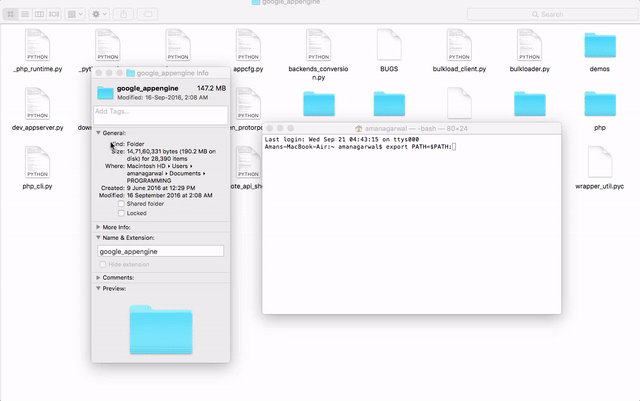Switch Finder to list view
The width and height of the screenshot is (640, 401).
coord(25,14)
